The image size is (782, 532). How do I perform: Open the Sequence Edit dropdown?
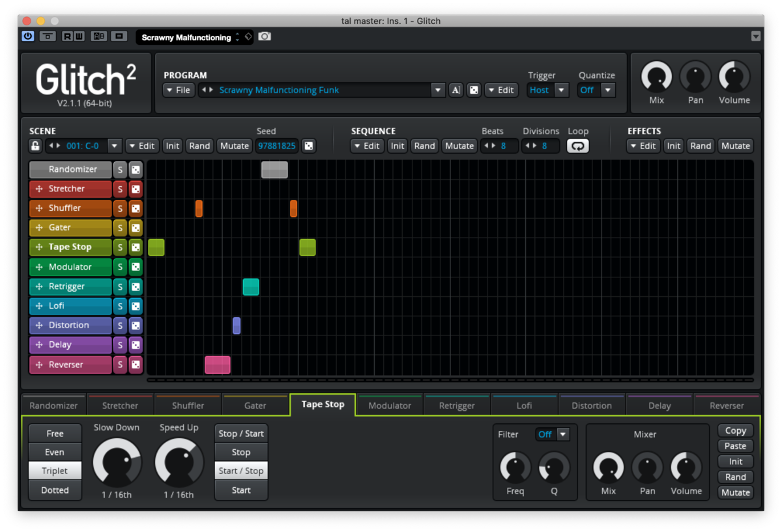367,146
